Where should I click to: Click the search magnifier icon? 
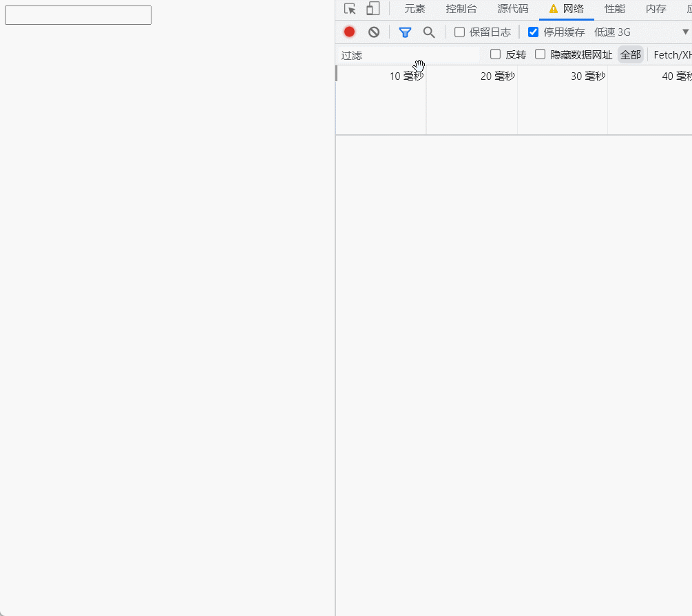tap(429, 32)
